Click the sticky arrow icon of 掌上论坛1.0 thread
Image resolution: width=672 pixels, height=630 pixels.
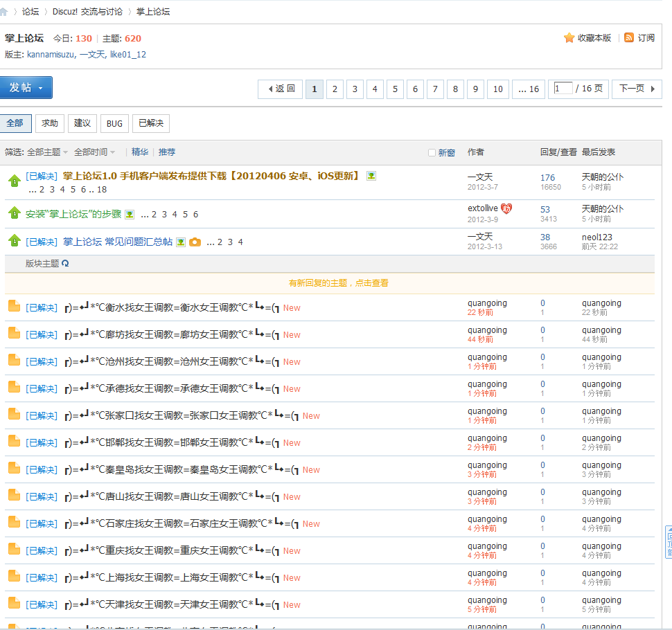15,181
